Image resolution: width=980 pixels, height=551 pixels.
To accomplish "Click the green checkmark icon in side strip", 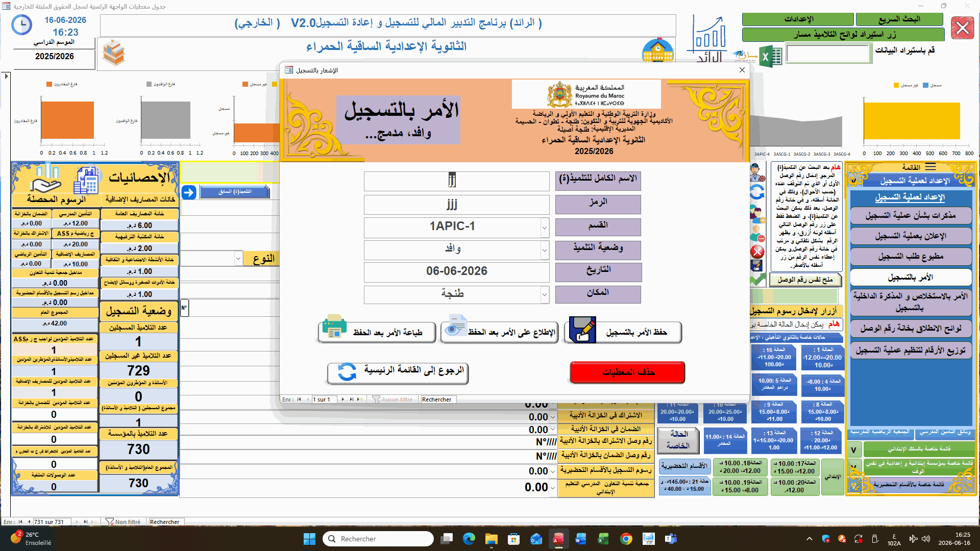I will click(758, 280).
